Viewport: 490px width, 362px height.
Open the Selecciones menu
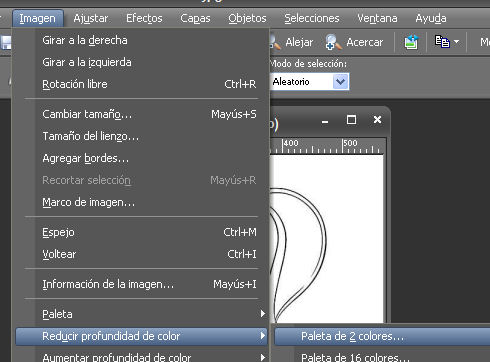click(312, 18)
